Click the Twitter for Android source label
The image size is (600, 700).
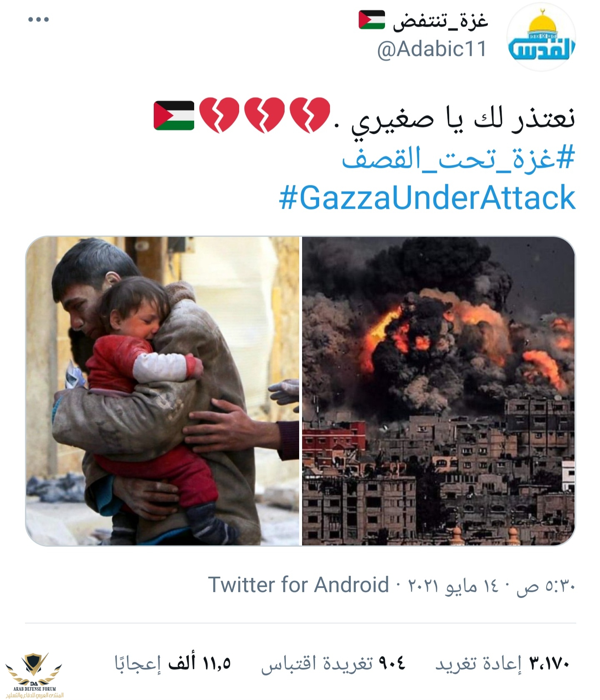coord(298,584)
